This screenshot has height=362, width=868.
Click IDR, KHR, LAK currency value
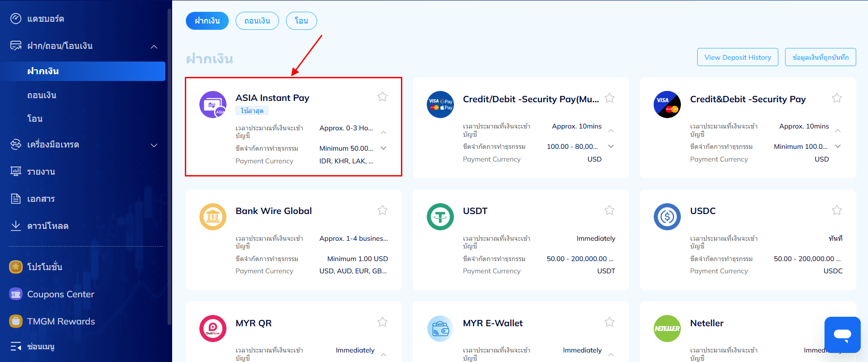click(x=346, y=161)
